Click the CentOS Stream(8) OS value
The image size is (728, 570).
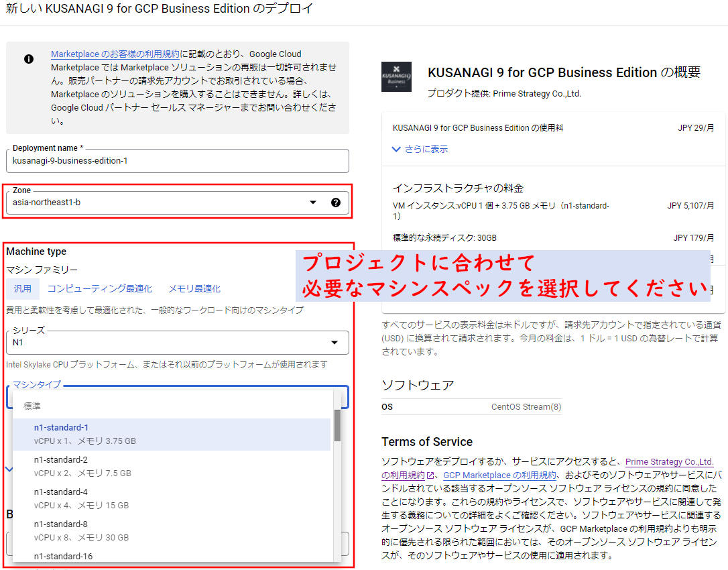coord(526,407)
